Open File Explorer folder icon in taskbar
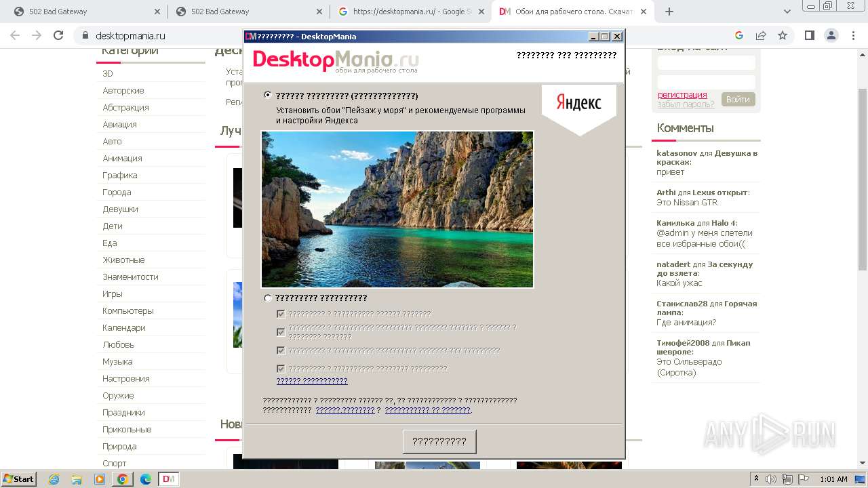Screen dimensions: 868x488 (77, 479)
